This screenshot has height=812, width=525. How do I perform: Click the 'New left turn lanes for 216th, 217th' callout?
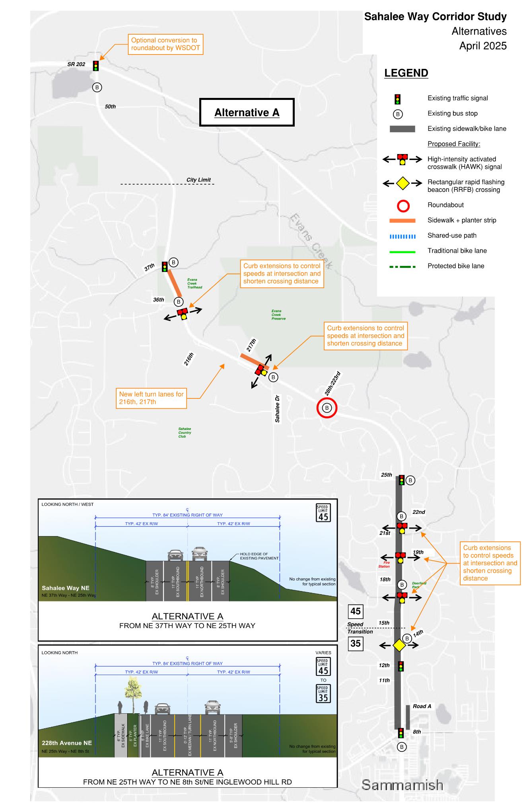pos(151,398)
